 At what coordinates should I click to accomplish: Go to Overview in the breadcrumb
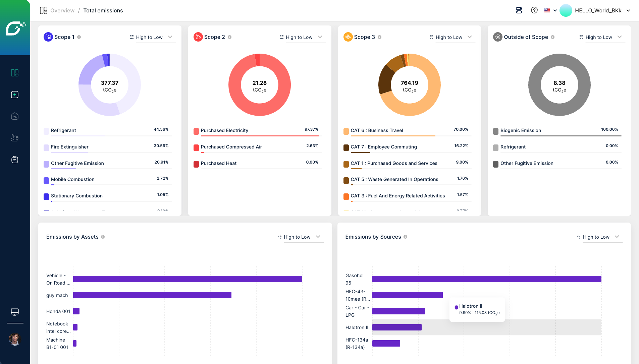62,10
